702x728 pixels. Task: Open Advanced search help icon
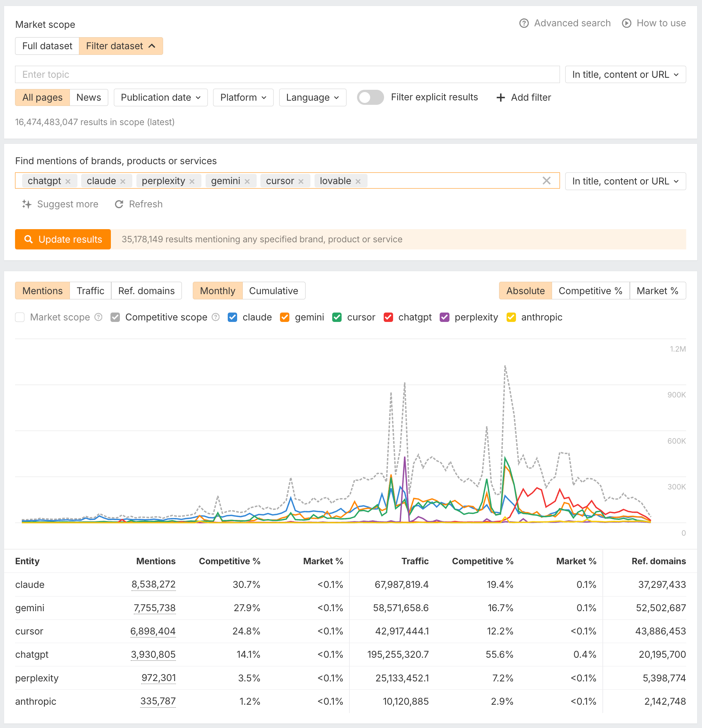(524, 23)
